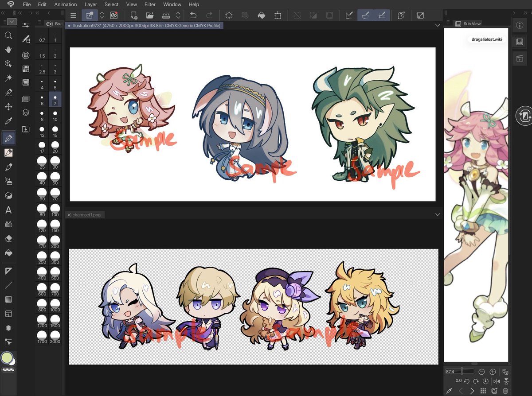The height and width of the screenshot is (396, 532).
Task: Toggle the highlighted pen icon in command bar
Action: pyautogui.click(x=89, y=15)
